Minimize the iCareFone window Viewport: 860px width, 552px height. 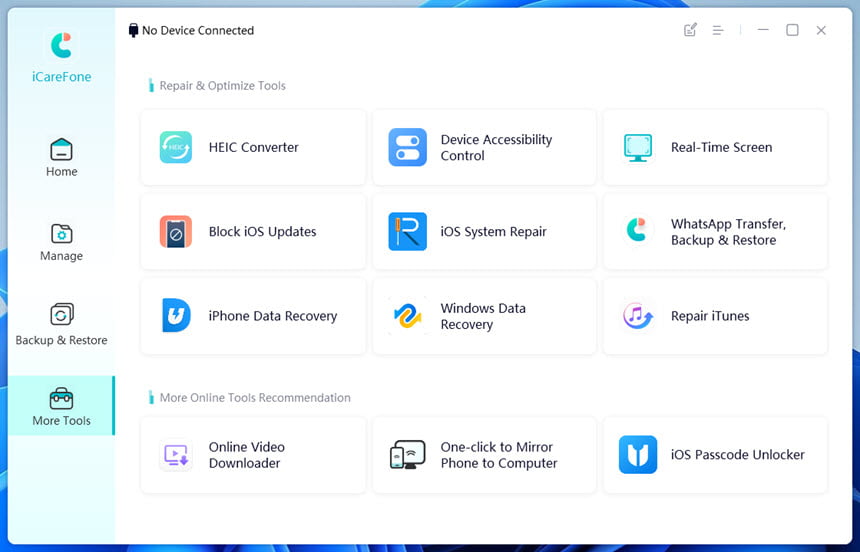click(x=763, y=30)
